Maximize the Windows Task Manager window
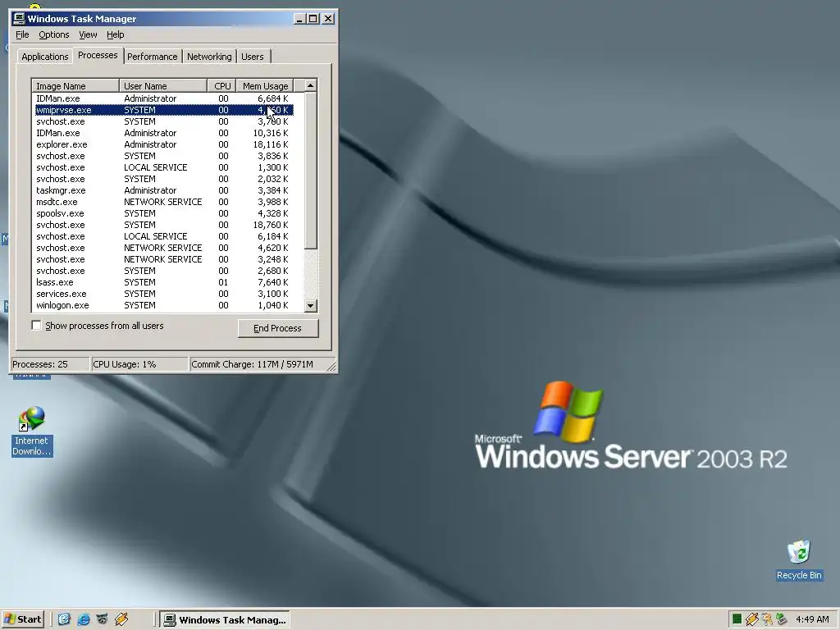 click(313, 19)
